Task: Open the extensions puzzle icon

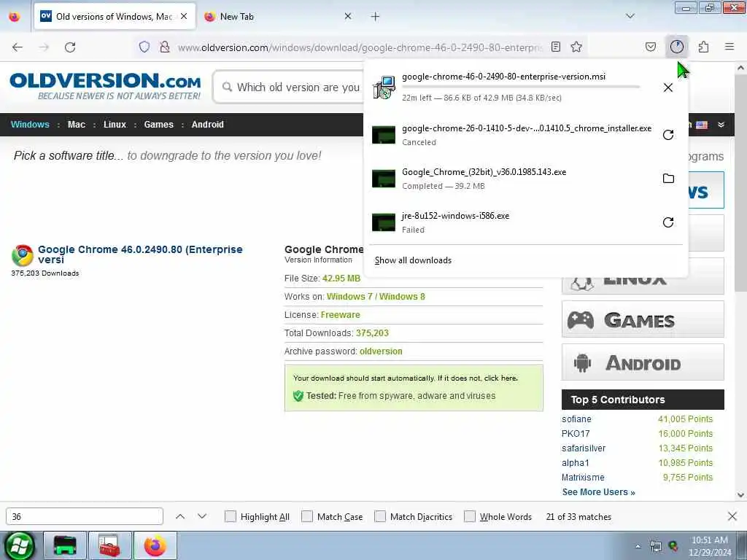Action: click(703, 47)
